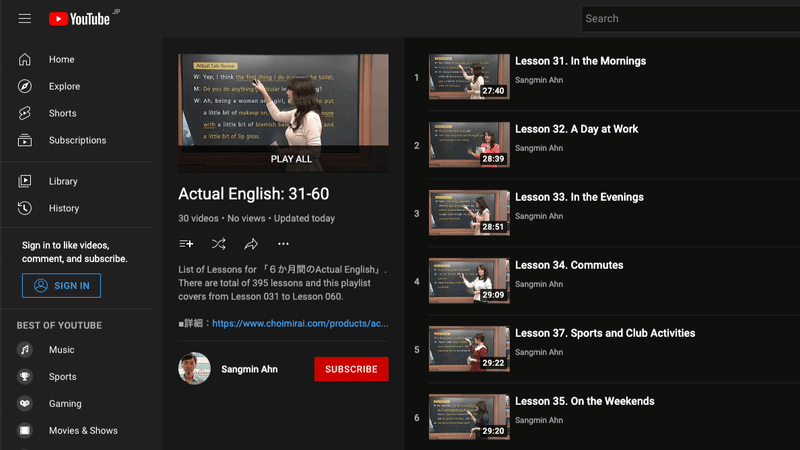Open Lesson 37 Sports and Club thumbnail

coord(469,348)
